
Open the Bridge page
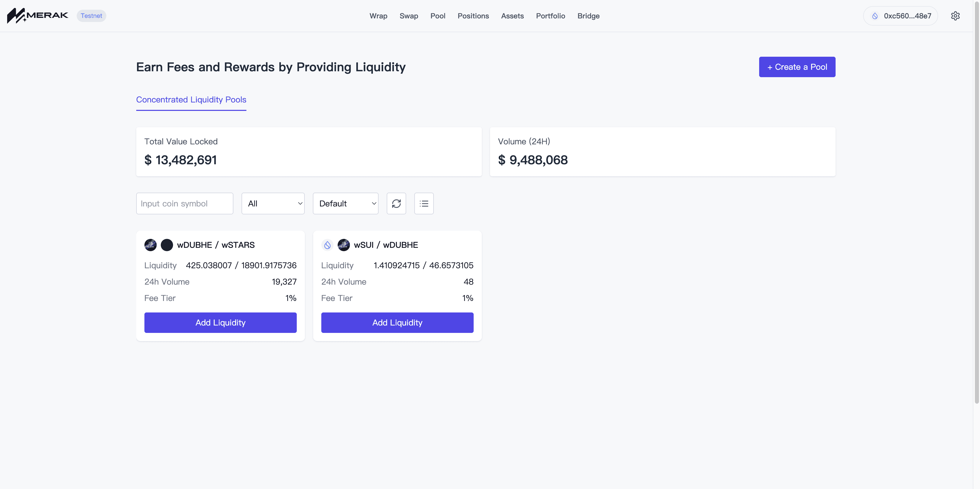point(588,16)
